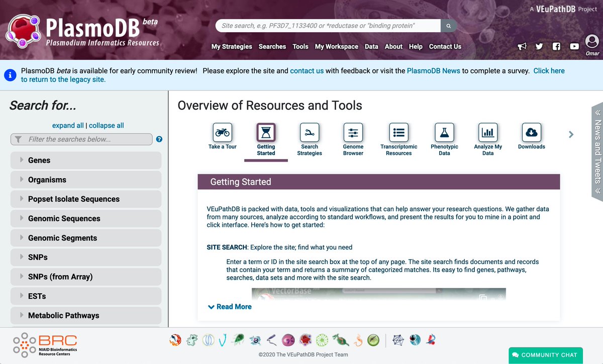This screenshot has height=364, width=603.
Task: Open the YouTube channel icon
Action: (574, 46)
